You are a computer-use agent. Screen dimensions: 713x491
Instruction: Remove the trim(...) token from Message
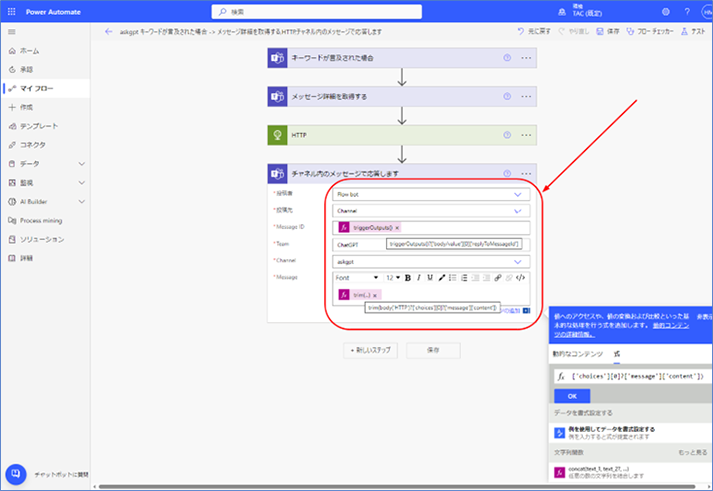point(375,296)
